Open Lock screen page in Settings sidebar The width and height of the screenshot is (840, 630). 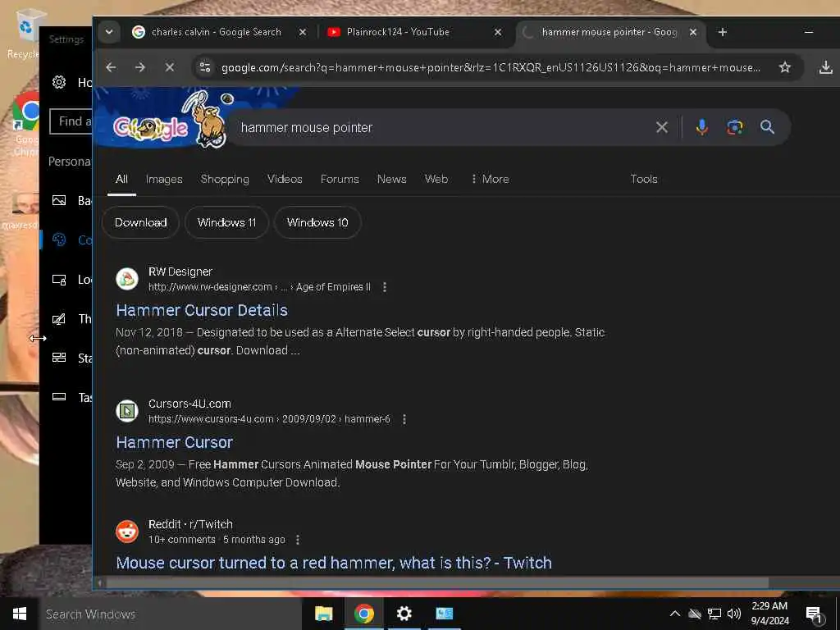(72, 280)
